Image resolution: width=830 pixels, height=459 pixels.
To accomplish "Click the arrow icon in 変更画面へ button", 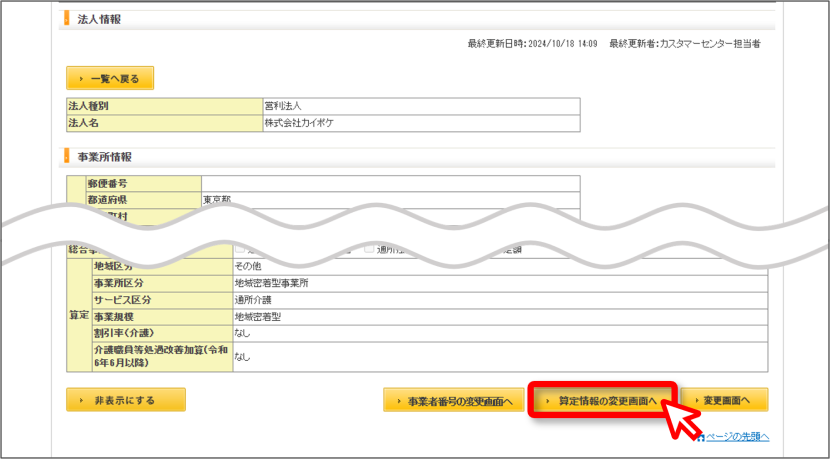I will pos(696,400).
